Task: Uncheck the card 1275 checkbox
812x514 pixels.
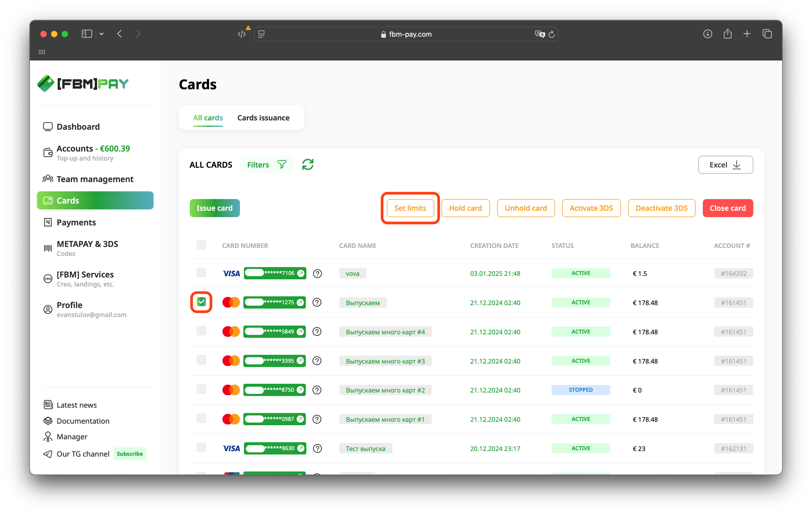Action: pyautogui.click(x=201, y=302)
